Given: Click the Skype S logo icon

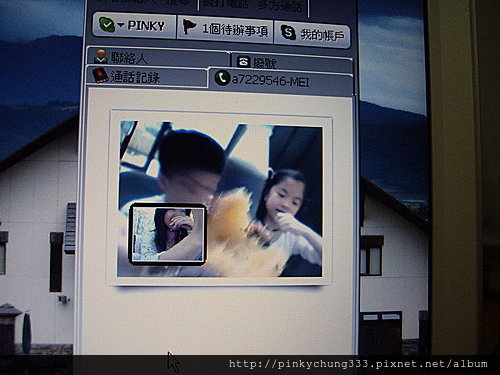Looking at the screenshot, I should pos(288,33).
